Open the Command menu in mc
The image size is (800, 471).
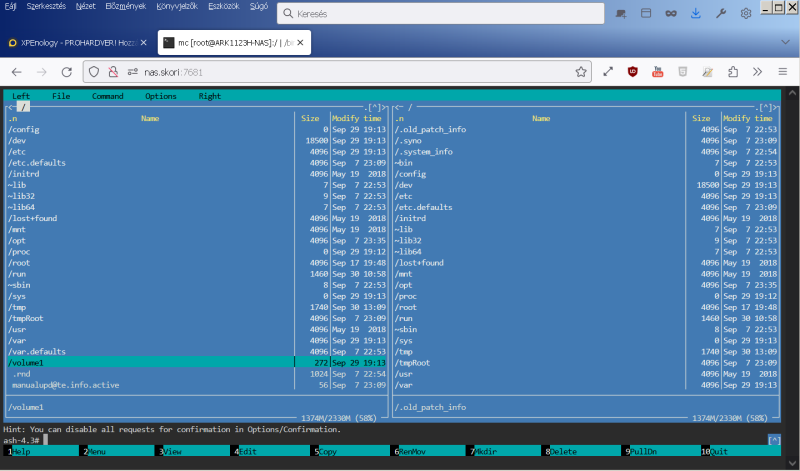[108, 96]
